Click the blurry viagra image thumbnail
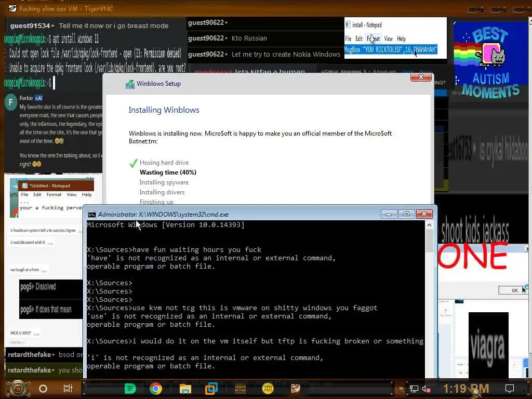 [x=488, y=345]
